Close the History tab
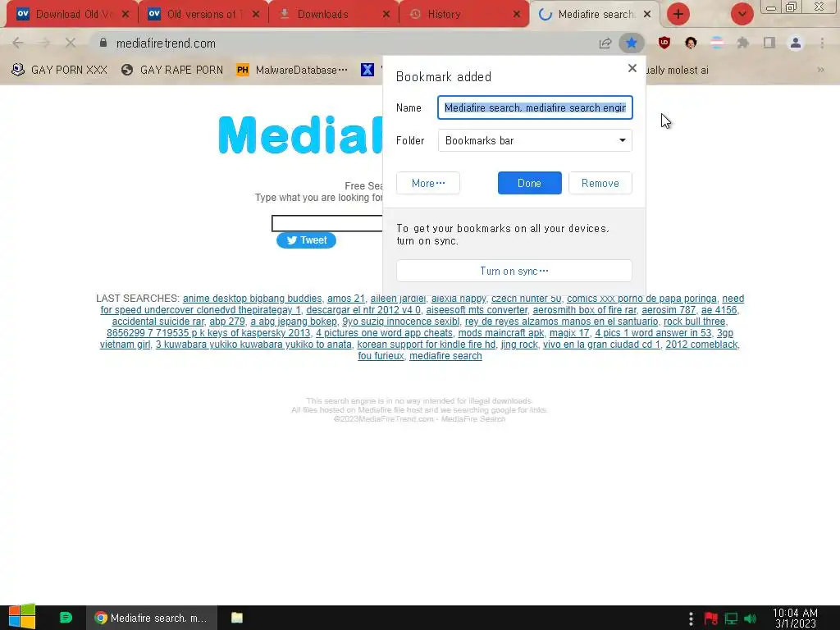This screenshot has width=840, height=630. tap(517, 14)
